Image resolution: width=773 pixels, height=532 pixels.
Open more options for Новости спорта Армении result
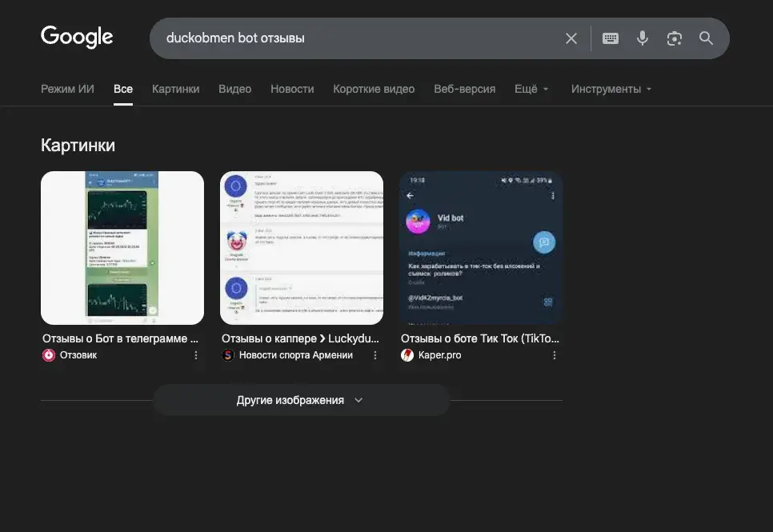[x=375, y=355]
